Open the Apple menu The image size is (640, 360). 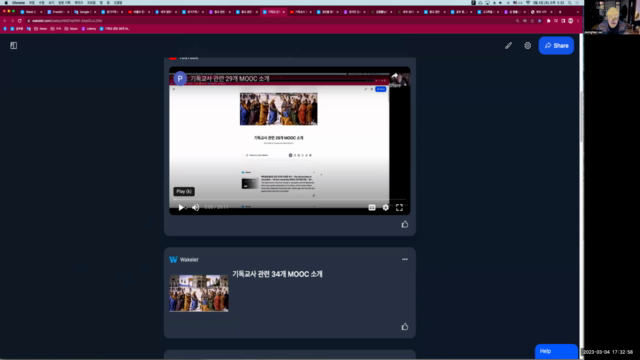[x=6, y=2]
